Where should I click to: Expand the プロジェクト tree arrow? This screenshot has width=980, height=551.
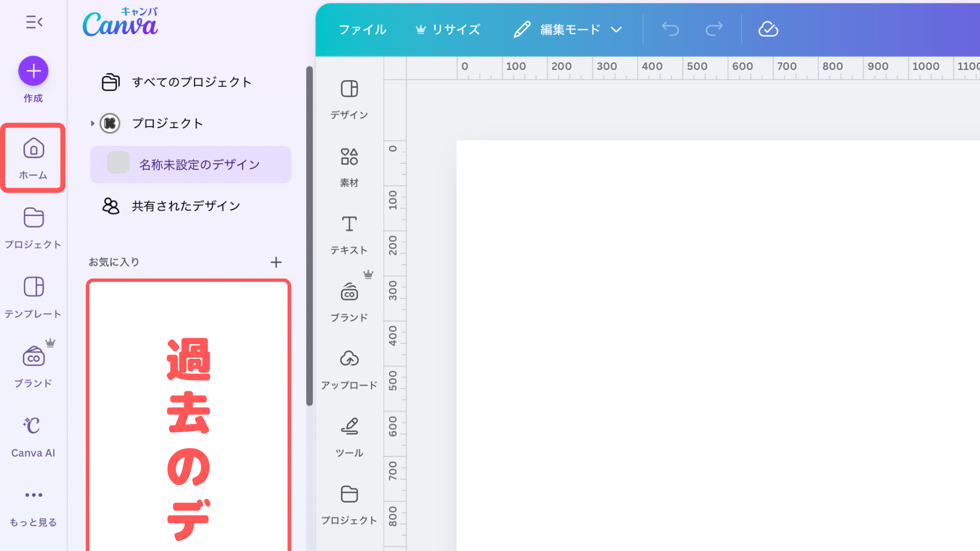pos(92,123)
